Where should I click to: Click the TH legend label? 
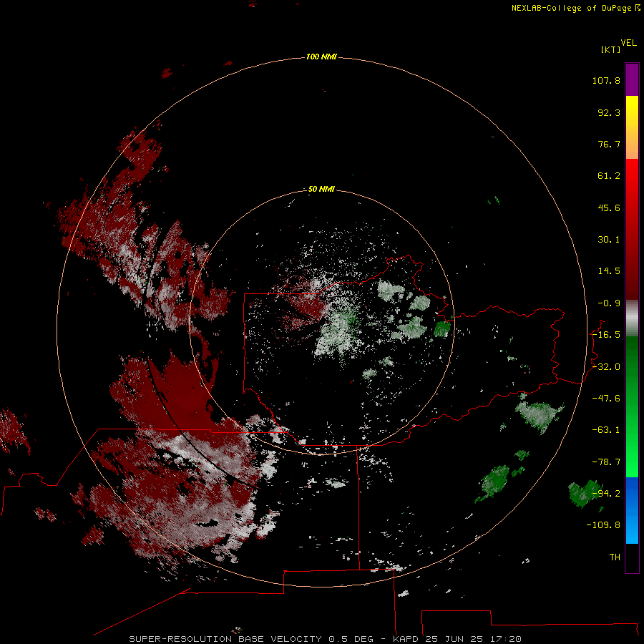point(615,557)
